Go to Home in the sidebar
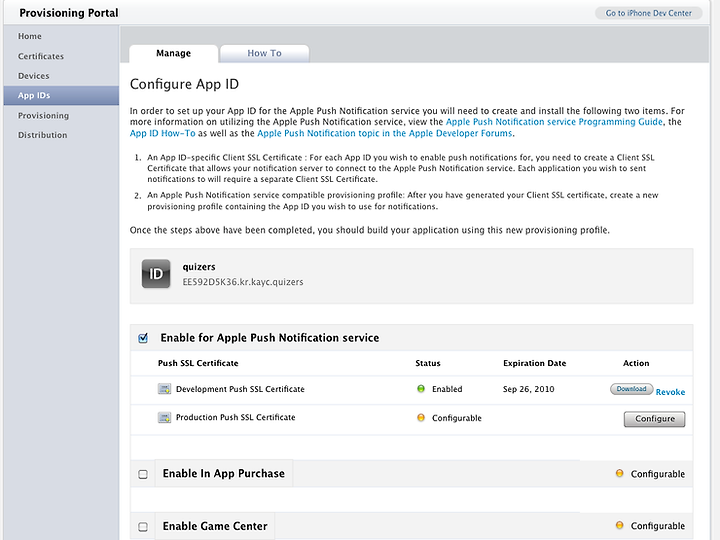The image size is (720, 540). coord(30,36)
